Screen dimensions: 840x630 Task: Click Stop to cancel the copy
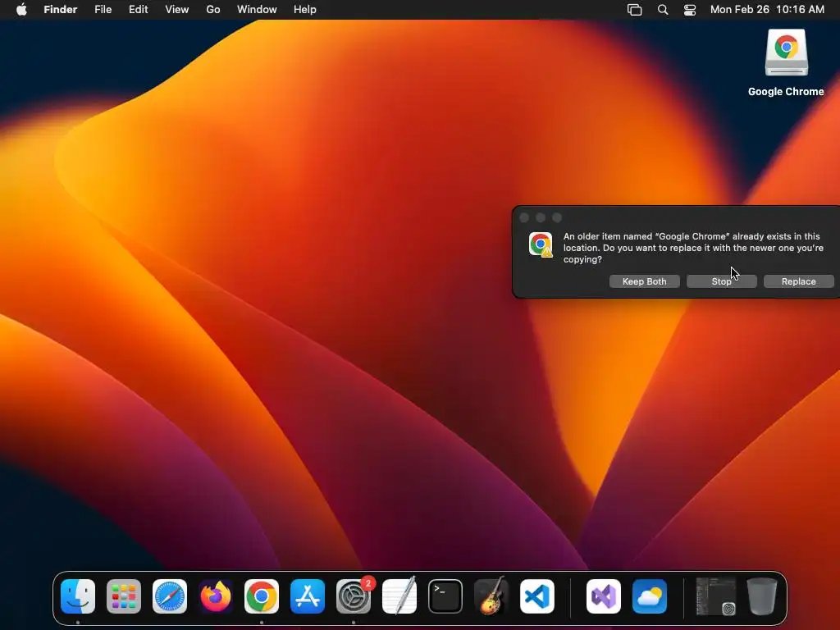tap(722, 281)
